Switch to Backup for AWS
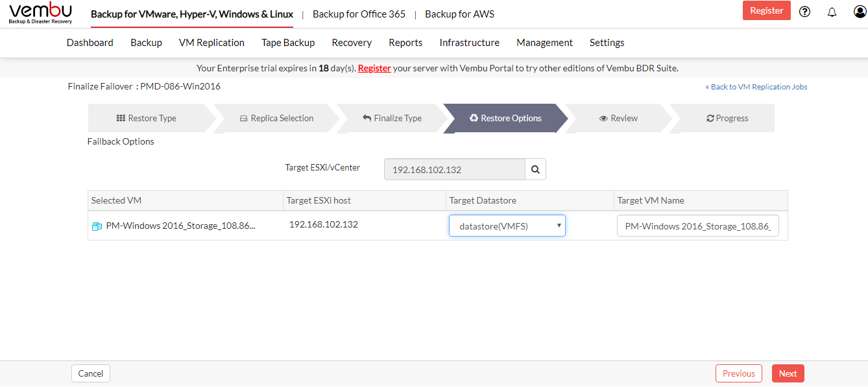This screenshot has width=868, height=387. coord(459,14)
